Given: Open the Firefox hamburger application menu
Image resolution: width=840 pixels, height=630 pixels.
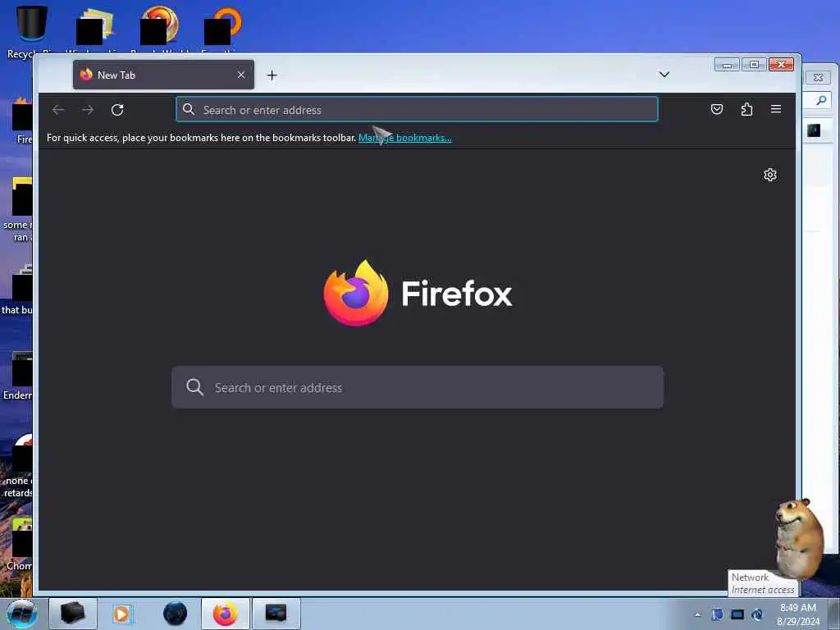Looking at the screenshot, I should 776,109.
